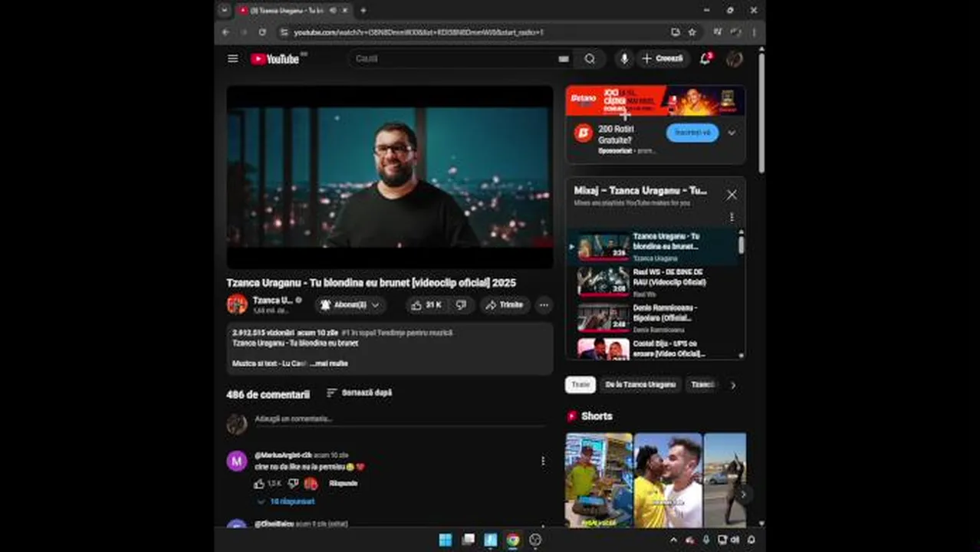Viewport: 980px width, 552px height.
Task: Open the @MariusArgint comment options menu
Action: [x=543, y=461]
